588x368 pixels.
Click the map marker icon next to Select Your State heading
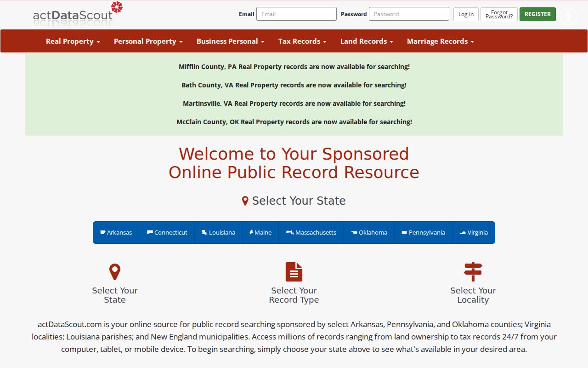point(245,201)
